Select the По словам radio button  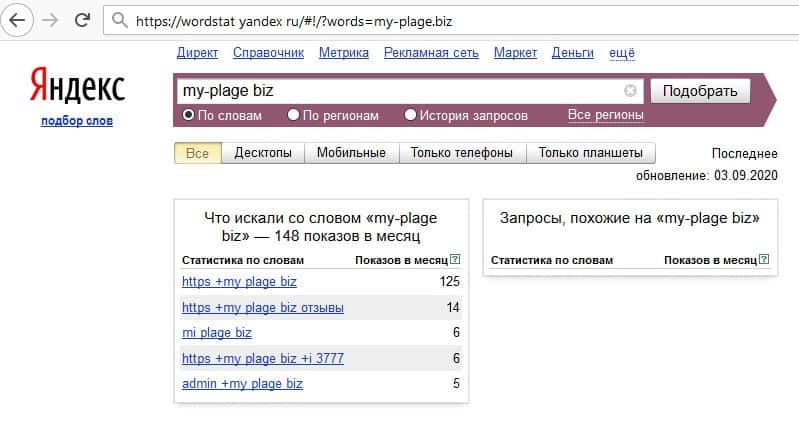pos(188,115)
